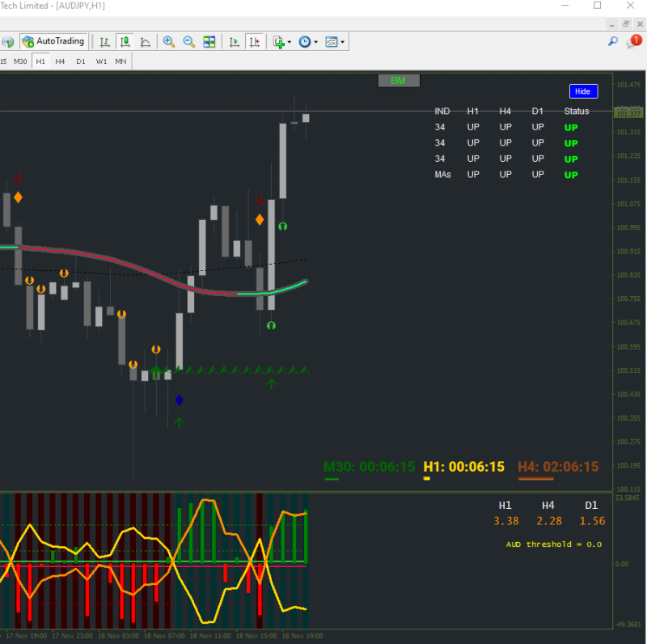Switch chart to bar chart mode
Viewport: 647px width, 644px height.
tap(105, 42)
